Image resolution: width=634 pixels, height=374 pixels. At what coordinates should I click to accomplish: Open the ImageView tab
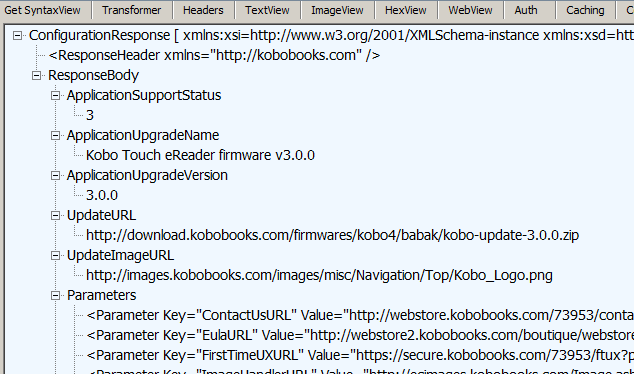click(x=337, y=10)
